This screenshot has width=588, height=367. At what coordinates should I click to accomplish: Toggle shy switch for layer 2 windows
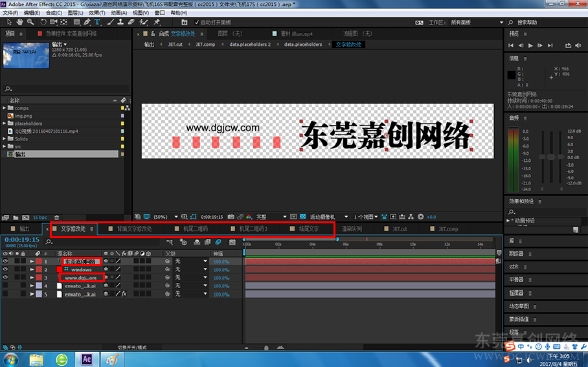click(106, 269)
